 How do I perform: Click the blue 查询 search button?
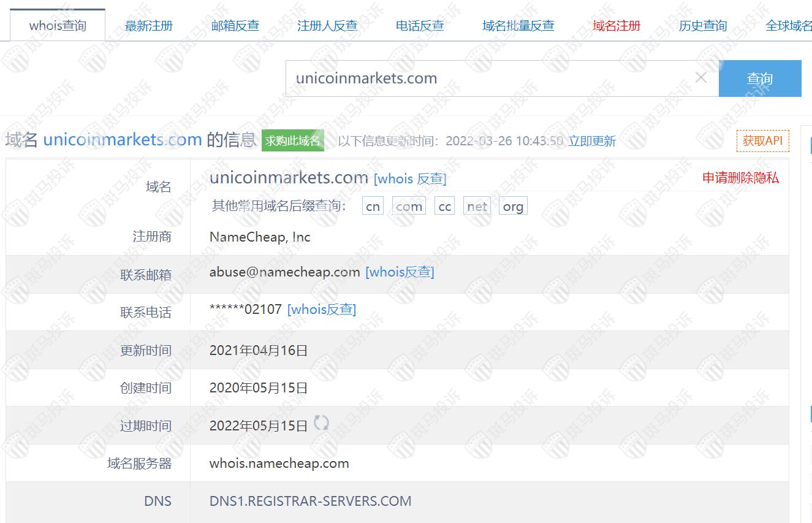pyautogui.click(x=759, y=78)
